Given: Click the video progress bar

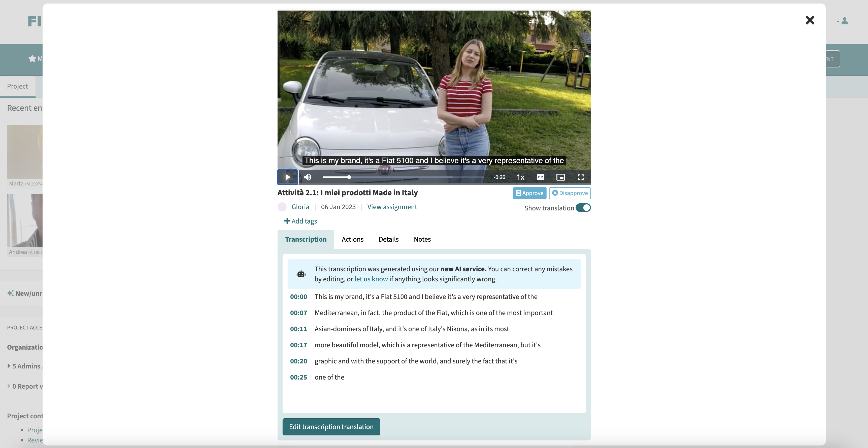Looking at the screenshot, I should coord(404,177).
